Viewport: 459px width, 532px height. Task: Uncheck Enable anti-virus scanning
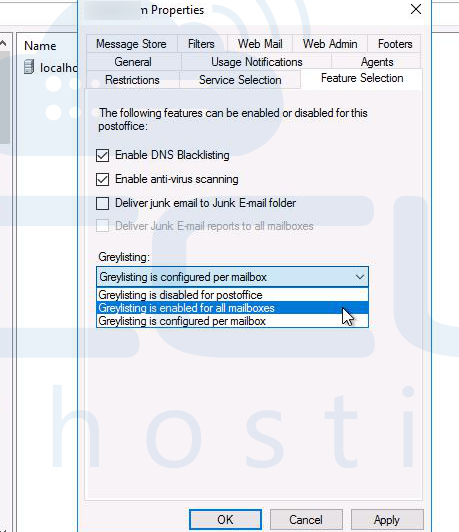point(102,179)
